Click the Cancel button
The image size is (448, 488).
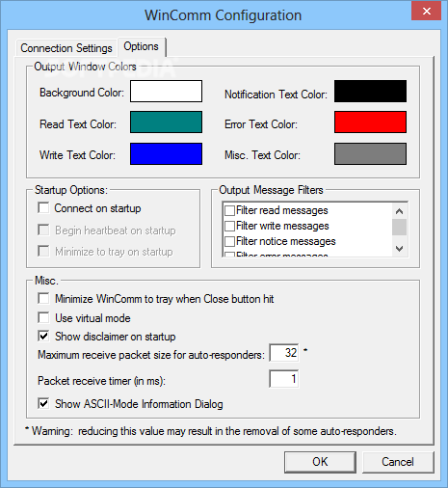(x=398, y=462)
